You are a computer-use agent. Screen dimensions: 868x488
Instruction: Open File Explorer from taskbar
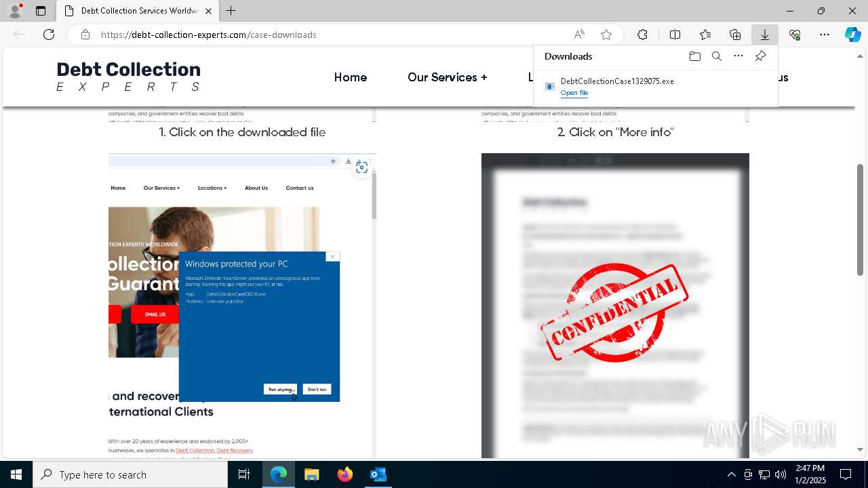[x=311, y=474]
